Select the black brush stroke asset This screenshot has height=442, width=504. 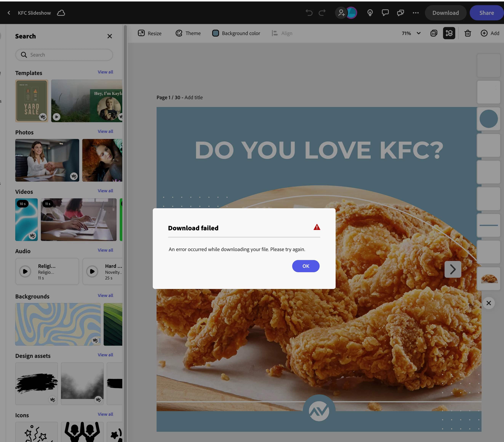coord(37,384)
